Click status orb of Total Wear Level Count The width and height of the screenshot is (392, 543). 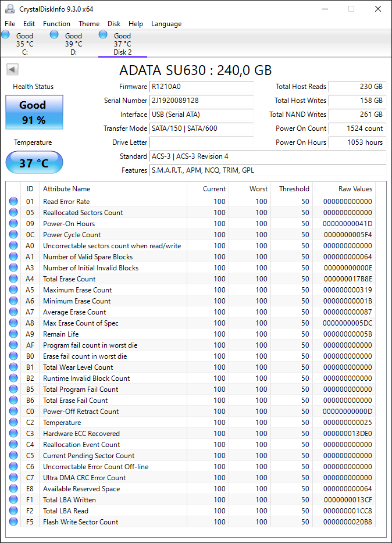[13, 367]
